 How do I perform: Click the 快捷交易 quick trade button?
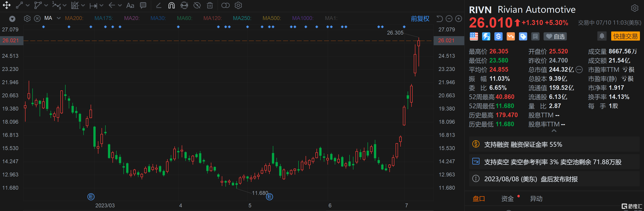625,36
